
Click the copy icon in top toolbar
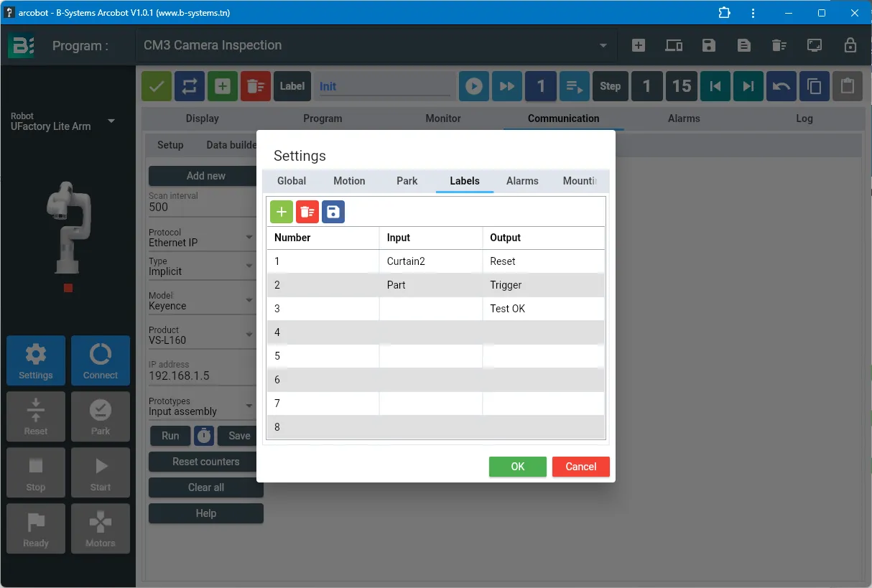tap(815, 86)
